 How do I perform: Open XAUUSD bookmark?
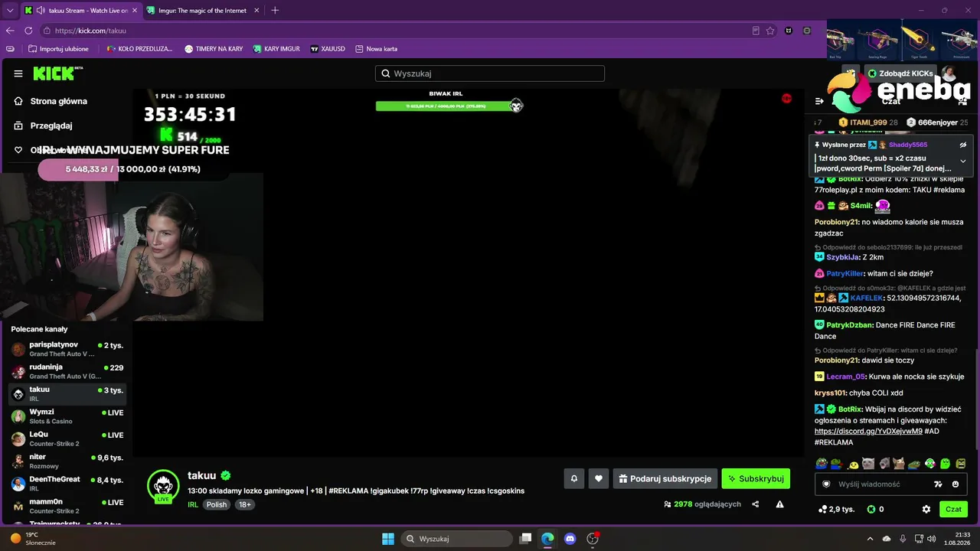[x=328, y=49]
